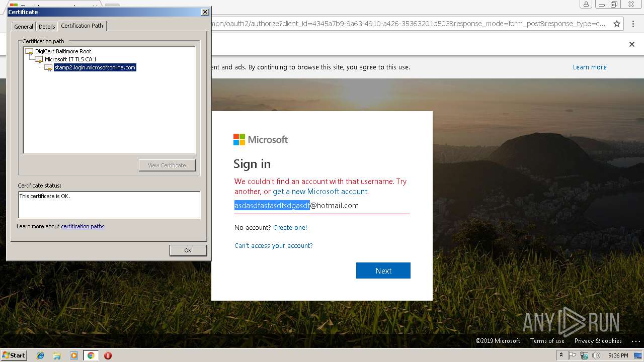Open Can't access your account? link
This screenshot has width=644, height=362.
pyautogui.click(x=273, y=246)
